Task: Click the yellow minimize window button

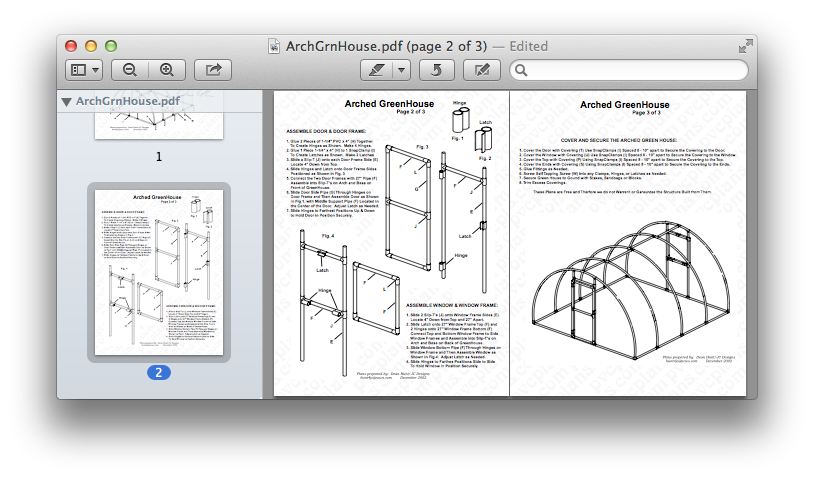Action: coord(91,46)
